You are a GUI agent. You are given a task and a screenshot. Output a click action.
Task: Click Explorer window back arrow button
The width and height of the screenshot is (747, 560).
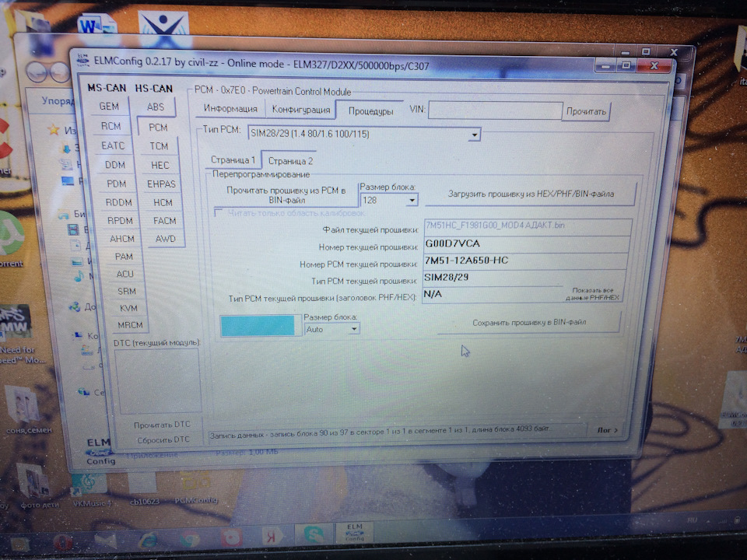click(x=37, y=72)
